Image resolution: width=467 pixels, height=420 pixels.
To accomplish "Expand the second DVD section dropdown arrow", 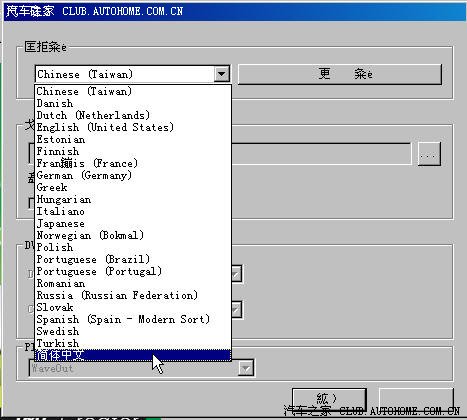I will tap(236, 310).
